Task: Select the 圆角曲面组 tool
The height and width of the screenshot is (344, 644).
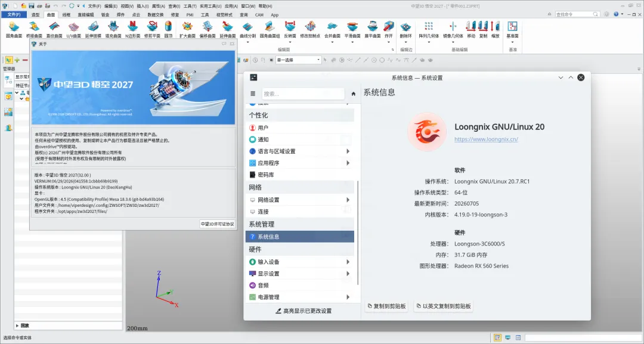Action: (x=270, y=30)
